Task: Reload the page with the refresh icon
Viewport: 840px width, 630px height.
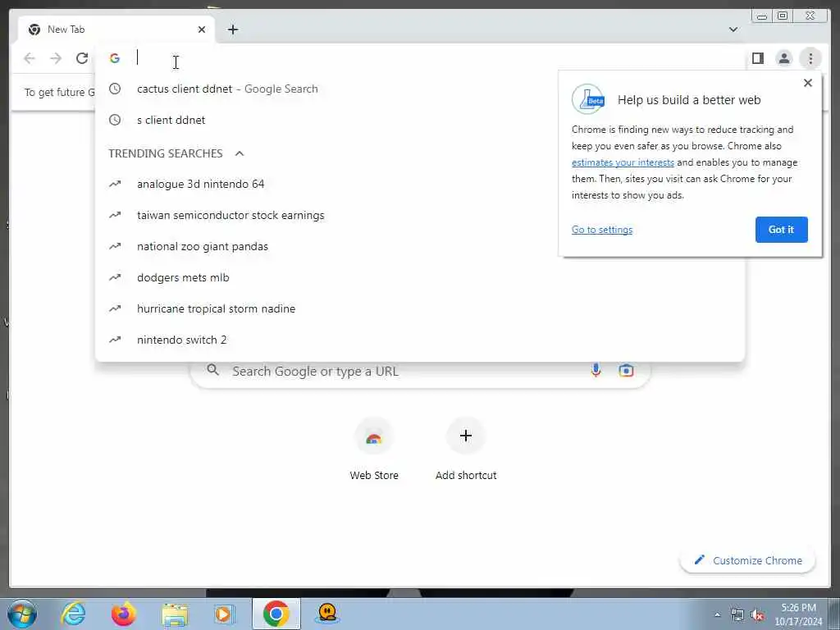Action: 82,58
